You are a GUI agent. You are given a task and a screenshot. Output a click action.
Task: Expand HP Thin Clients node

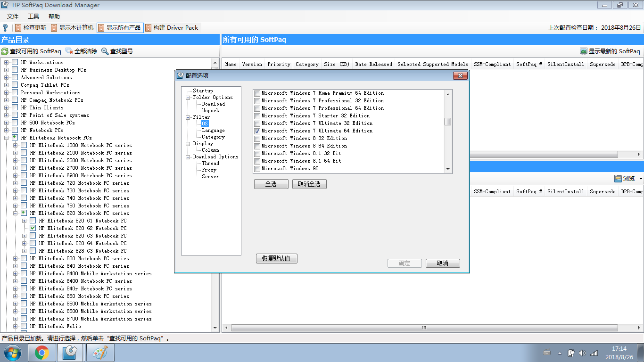click(x=7, y=107)
